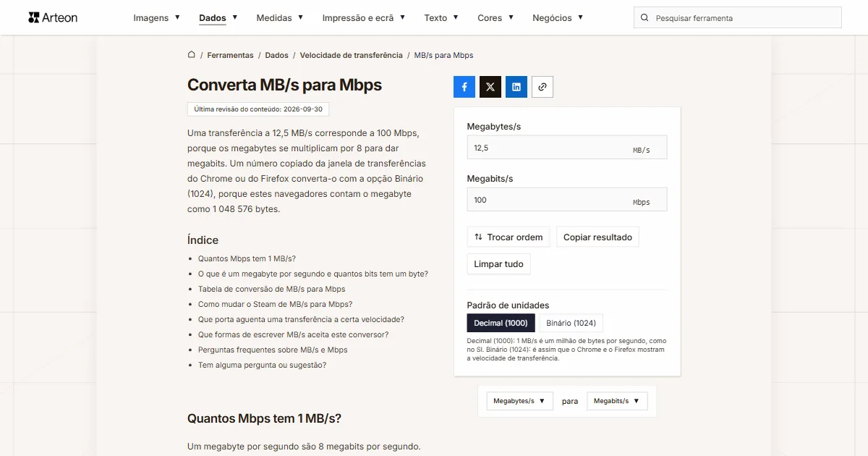Click the Trocar ordem button
This screenshot has height=456, width=868.
click(509, 237)
